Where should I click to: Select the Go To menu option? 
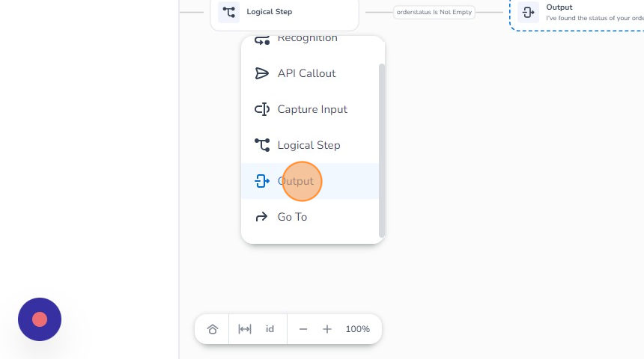point(292,217)
